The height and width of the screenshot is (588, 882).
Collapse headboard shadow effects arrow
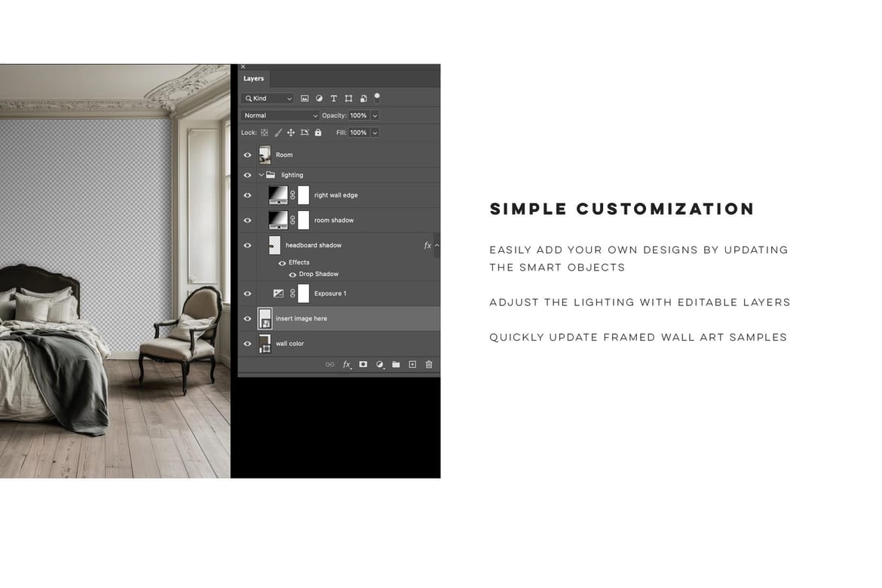tap(436, 245)
